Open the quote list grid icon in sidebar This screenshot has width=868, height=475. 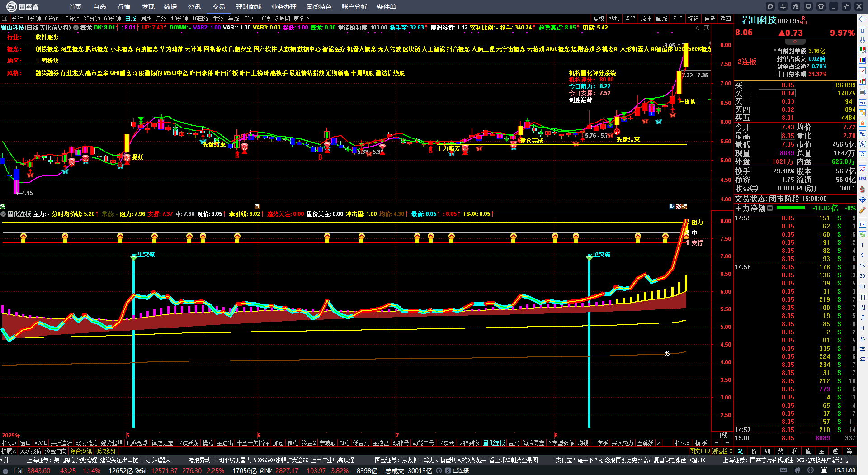coord(863,61)
